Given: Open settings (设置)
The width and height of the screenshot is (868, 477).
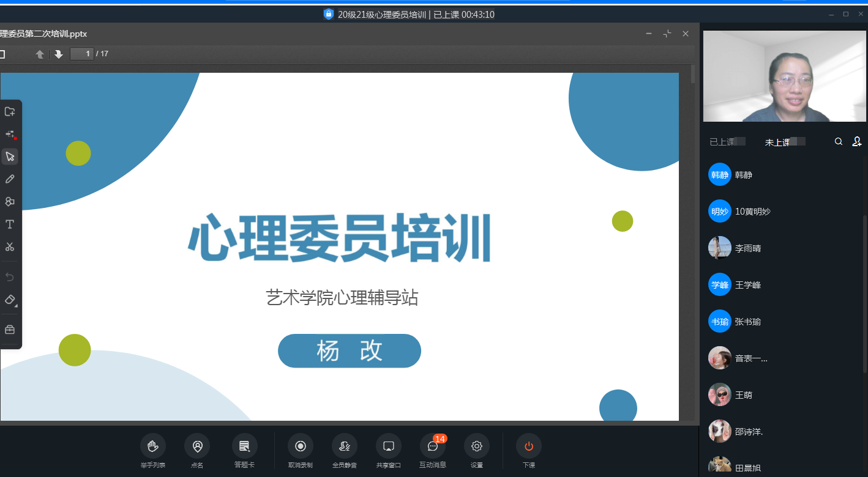Looking at the screenshot, I should [477, 446].
